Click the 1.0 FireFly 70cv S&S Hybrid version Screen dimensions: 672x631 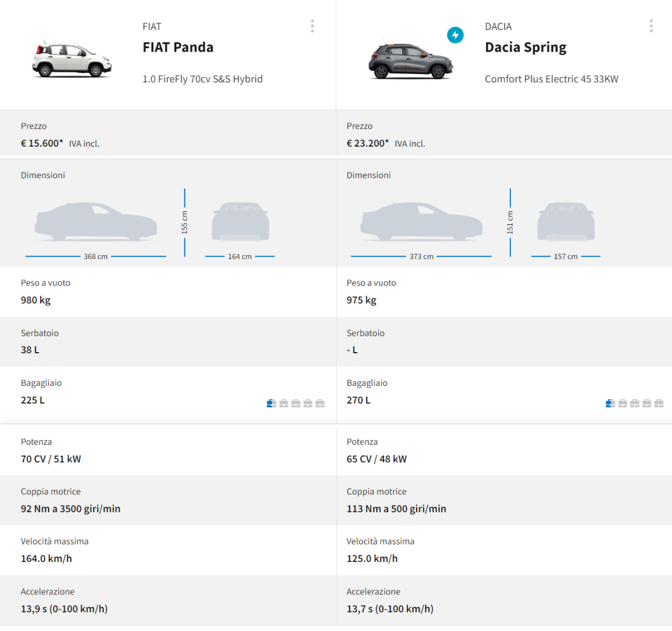pyautogui.click(x=203, y=79)
